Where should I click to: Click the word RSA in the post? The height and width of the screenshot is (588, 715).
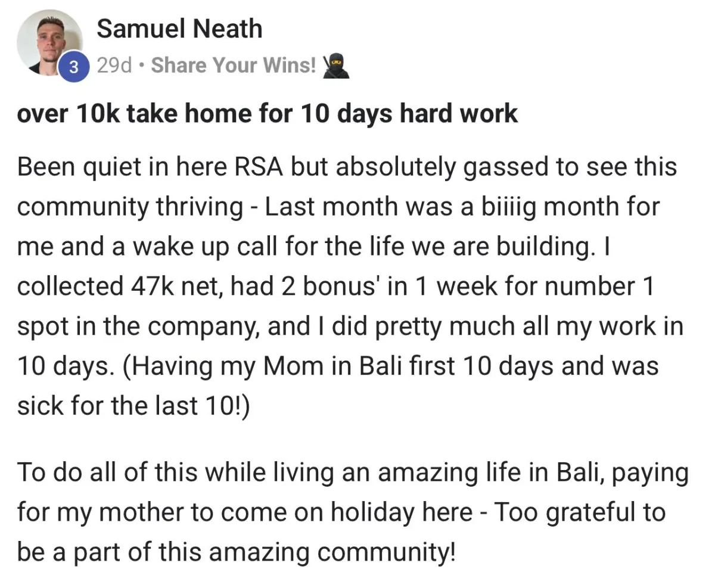(256, 167)
